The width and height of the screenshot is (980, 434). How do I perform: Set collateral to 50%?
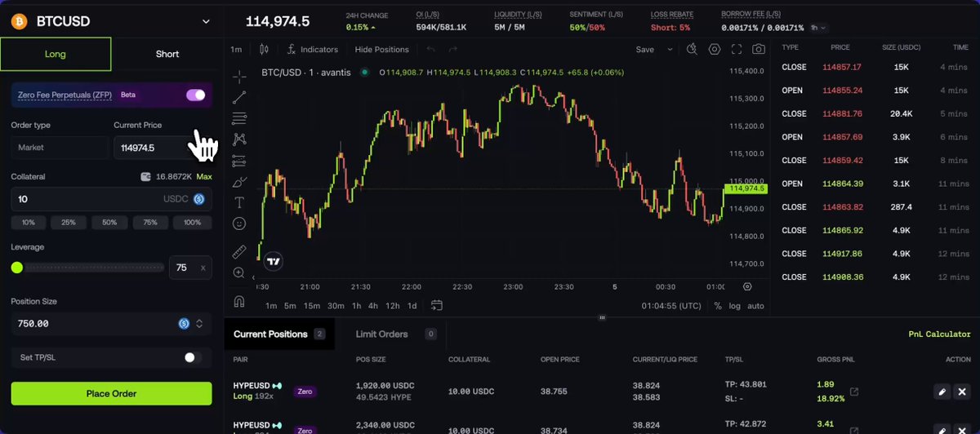[x=109, y=223]
